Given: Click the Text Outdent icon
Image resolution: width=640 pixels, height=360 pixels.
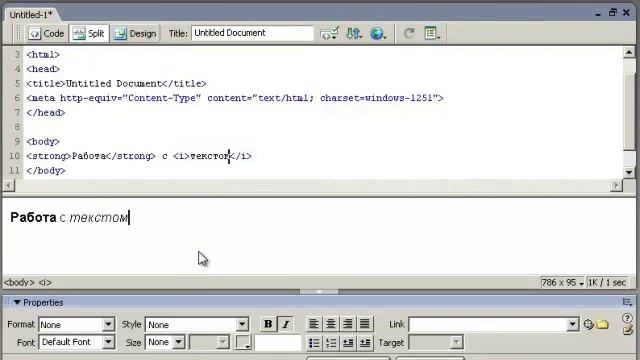Looking at the screenshot, I should tap(348, 343).
